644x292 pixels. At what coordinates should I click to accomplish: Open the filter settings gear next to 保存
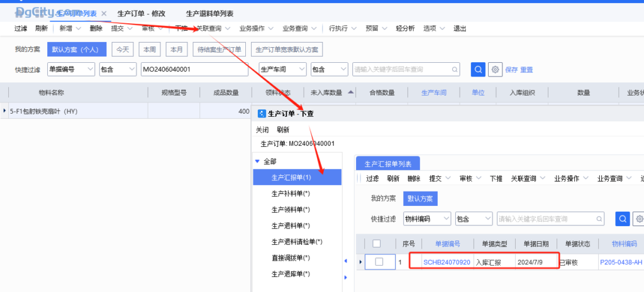coord(495,69)
